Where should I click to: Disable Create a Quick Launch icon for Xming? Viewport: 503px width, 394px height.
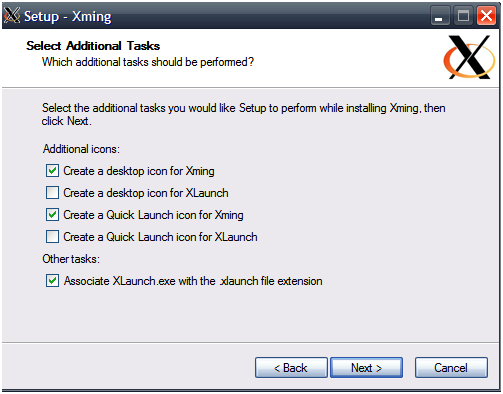[52, 215]
